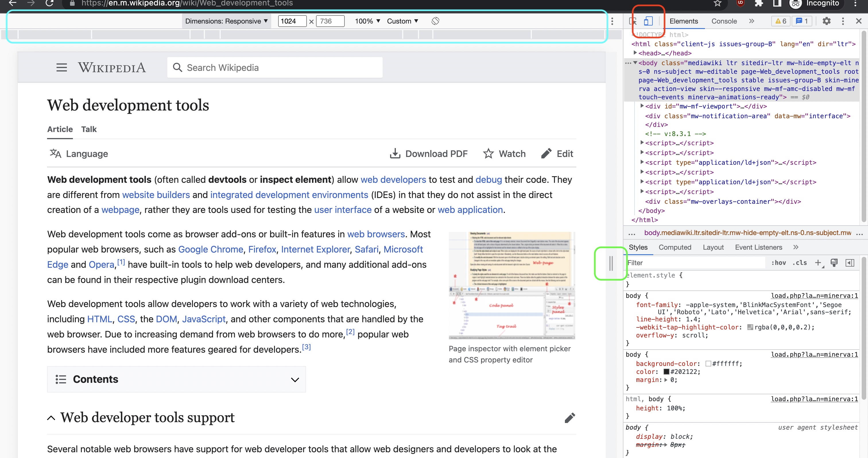Reload the page with the browser refresh icon
This screenshot has width=868, height=458.
[50, 3]
